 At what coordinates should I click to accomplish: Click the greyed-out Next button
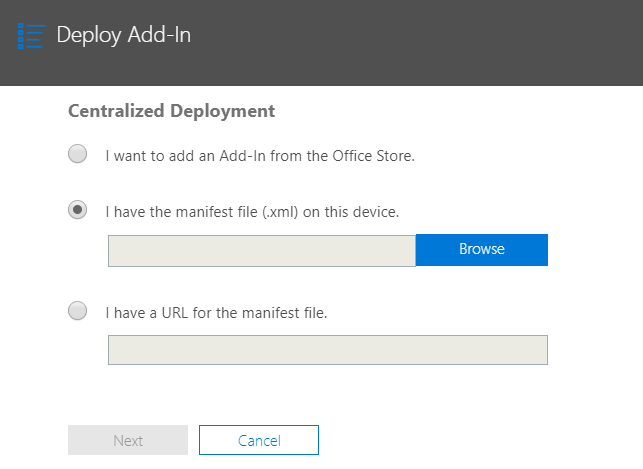(x=128, y=440)
